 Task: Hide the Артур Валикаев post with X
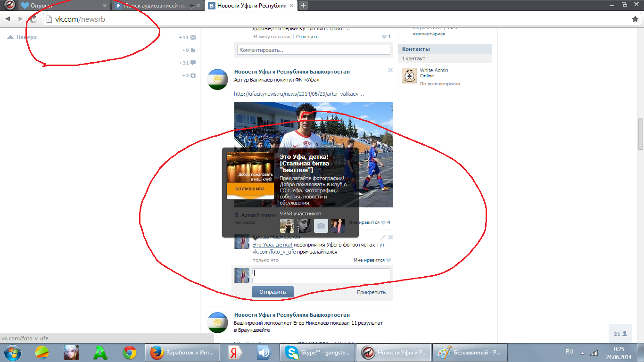(390, 70)
